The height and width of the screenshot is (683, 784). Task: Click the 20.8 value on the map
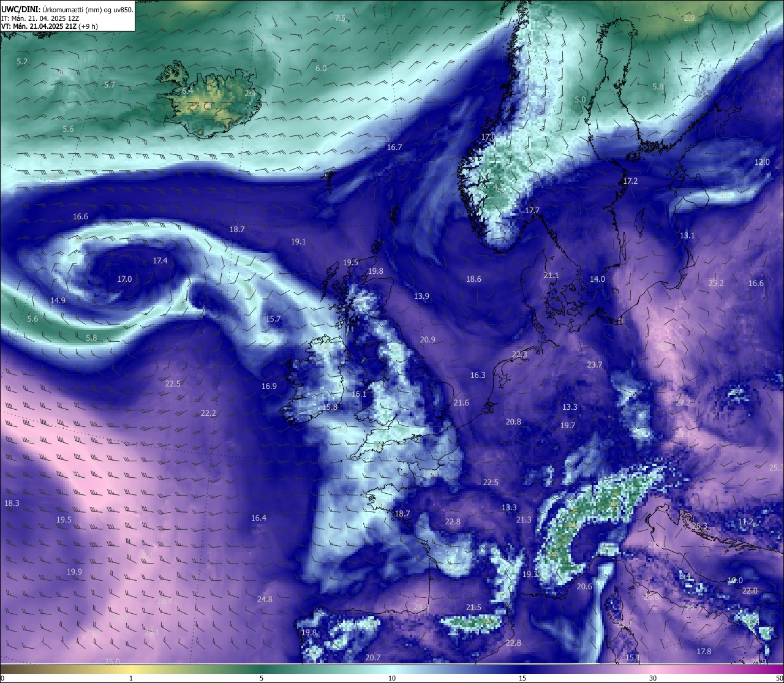pos(513,421)
